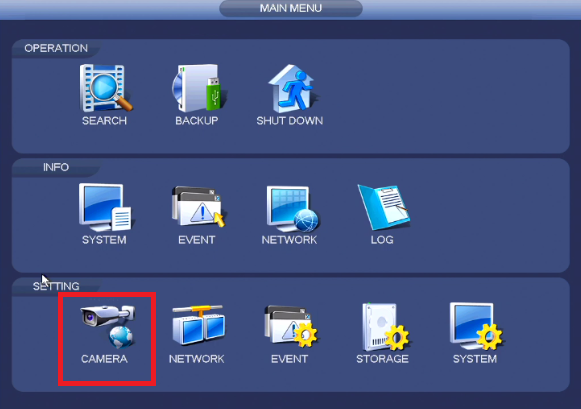Click the SHUT DOWN text label
The image size is (581, 409).
coord(290,121)
